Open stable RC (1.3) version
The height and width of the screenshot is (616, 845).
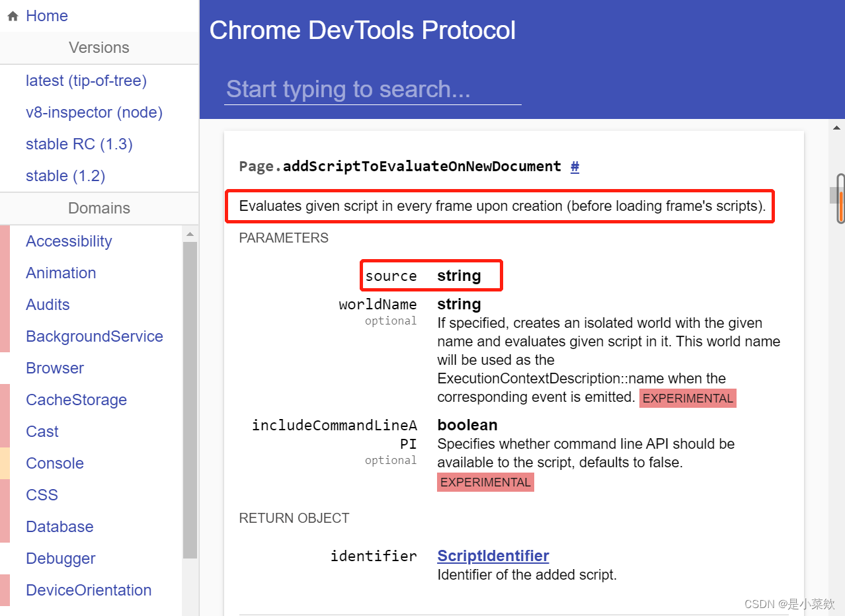[79, 144]
